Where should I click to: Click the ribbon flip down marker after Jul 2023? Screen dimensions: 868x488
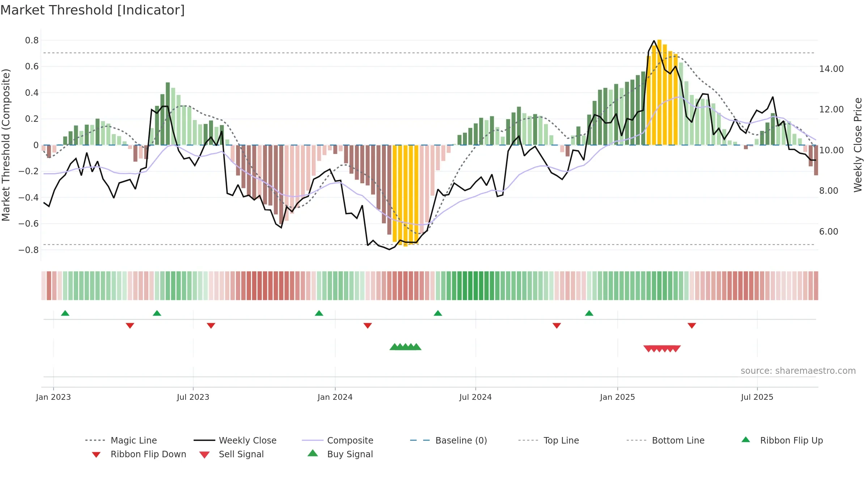211,326
